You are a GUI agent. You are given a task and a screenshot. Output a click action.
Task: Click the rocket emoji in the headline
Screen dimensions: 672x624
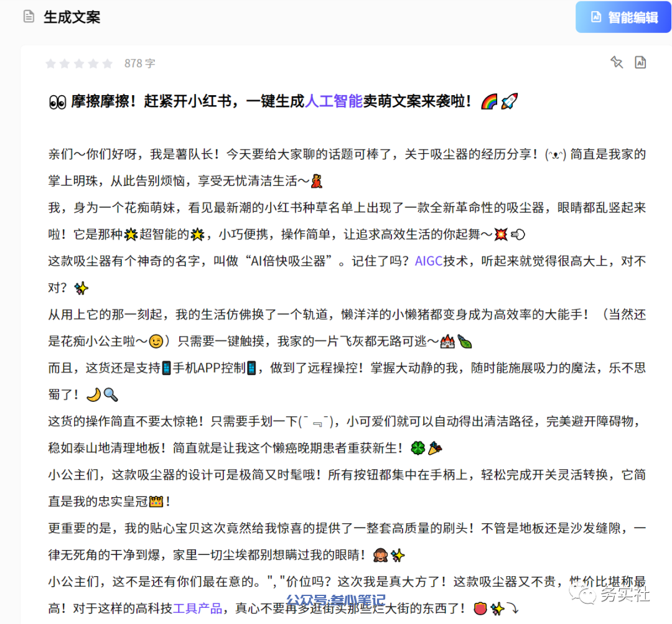tap(509, 101)
